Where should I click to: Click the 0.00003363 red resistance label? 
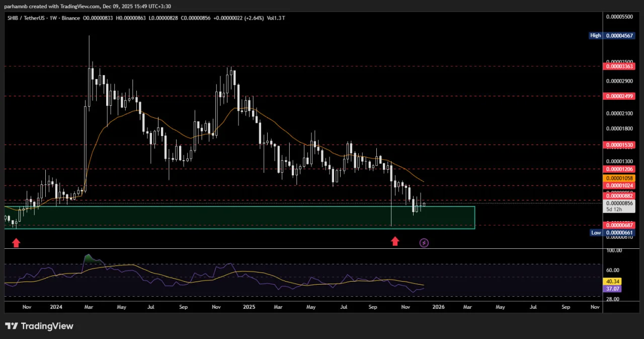click(619, 66)
